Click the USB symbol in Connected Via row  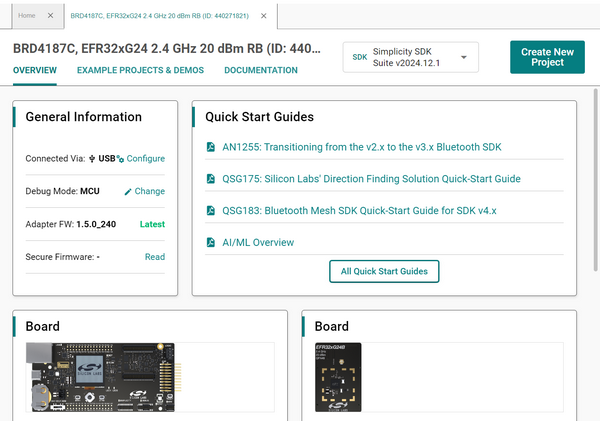[92, 159]
